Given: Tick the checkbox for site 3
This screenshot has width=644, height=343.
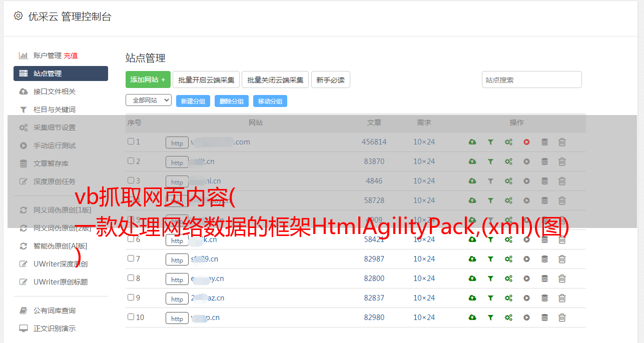Looking at the screenshot, I should (131, 180).
